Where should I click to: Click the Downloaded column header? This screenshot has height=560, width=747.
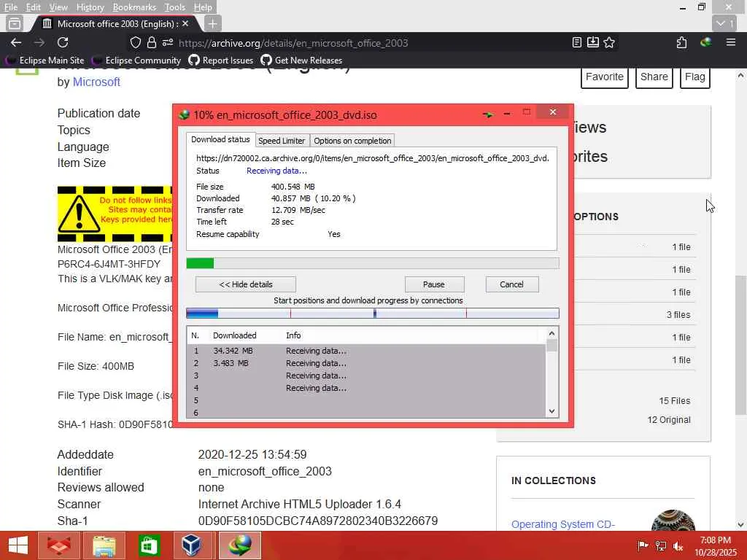235,335
